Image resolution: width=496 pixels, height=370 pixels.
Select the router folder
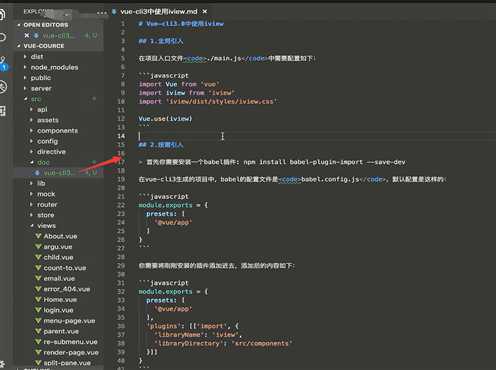(47, 204)
